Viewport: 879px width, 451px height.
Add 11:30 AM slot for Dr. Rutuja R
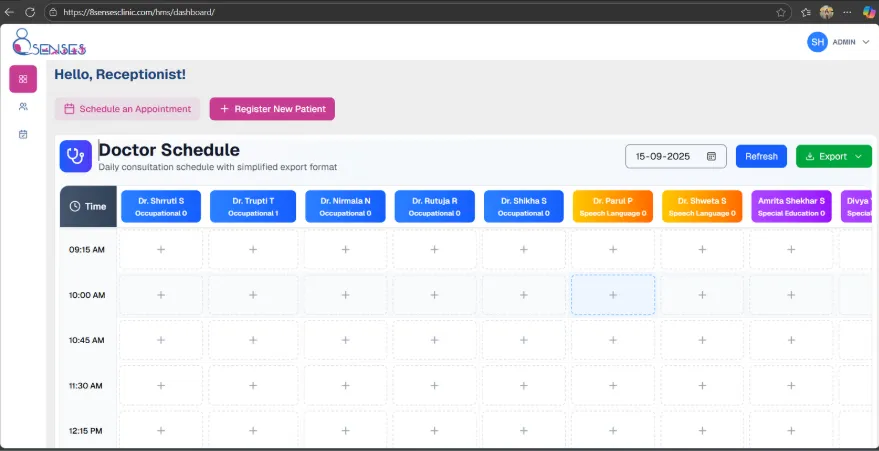(434, 385)
